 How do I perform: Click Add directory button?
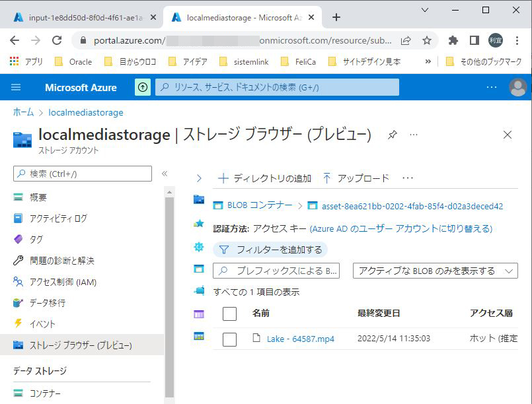tap(264, 178)
